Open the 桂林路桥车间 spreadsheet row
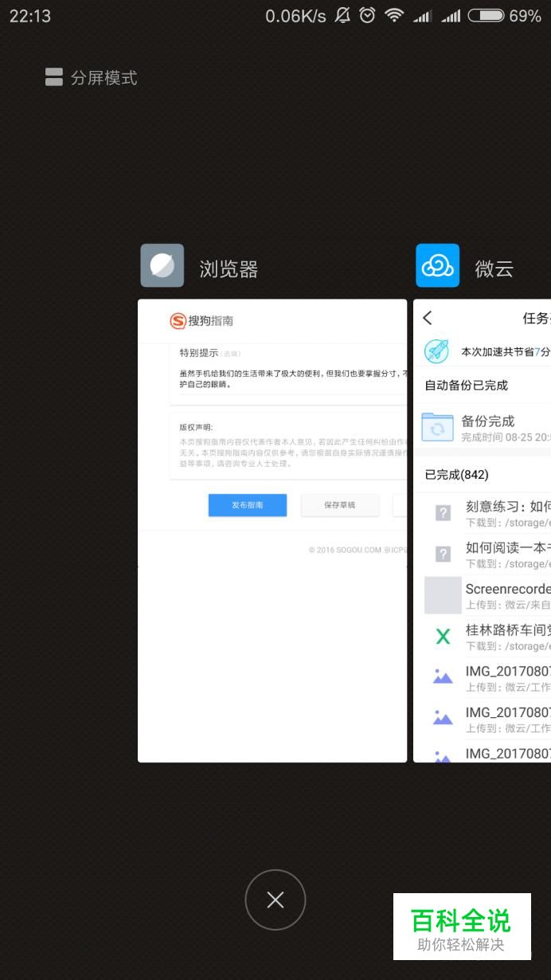 coord(482,637)
